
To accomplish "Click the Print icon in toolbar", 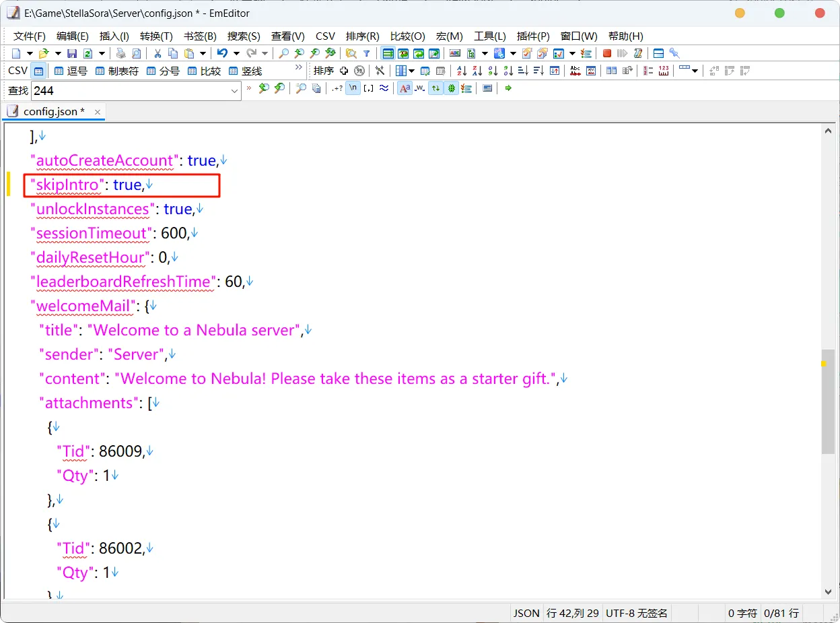I will coord(120,54).
